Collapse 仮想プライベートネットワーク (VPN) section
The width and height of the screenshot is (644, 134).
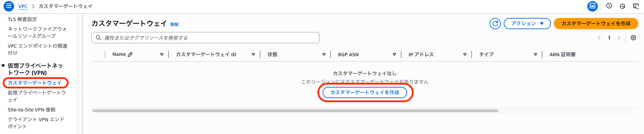[x=3, y=66]
